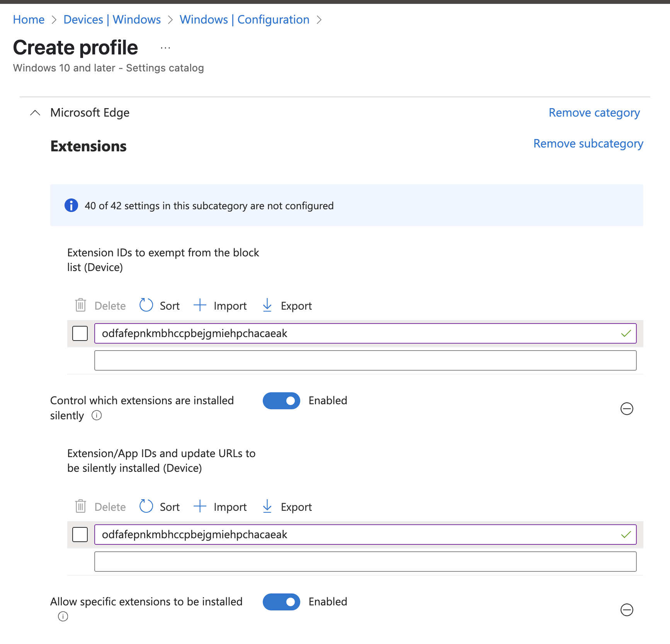Collapse the Microsoft Edge category
The height and width of the screenshot is (644, 670).
coord(35,113)
